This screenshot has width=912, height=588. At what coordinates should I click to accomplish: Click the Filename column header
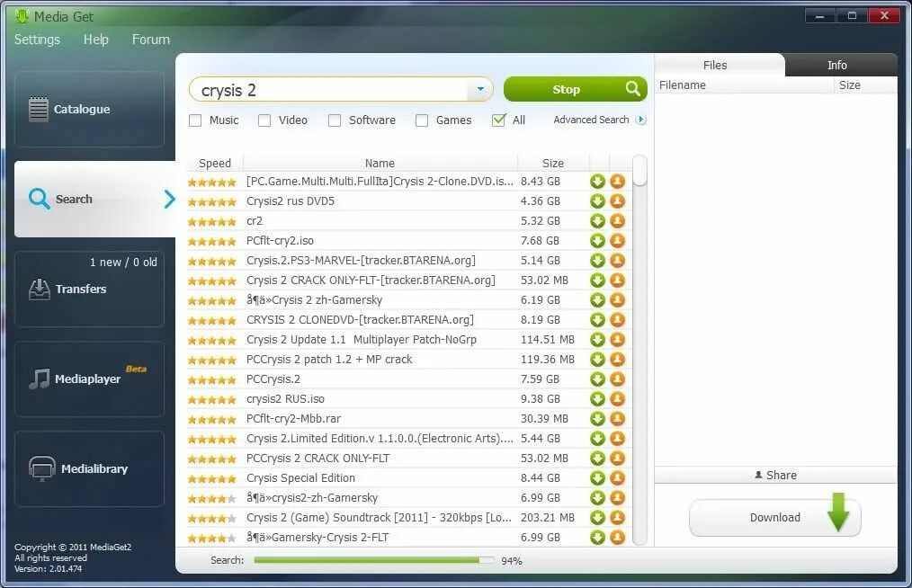[744, 85]
